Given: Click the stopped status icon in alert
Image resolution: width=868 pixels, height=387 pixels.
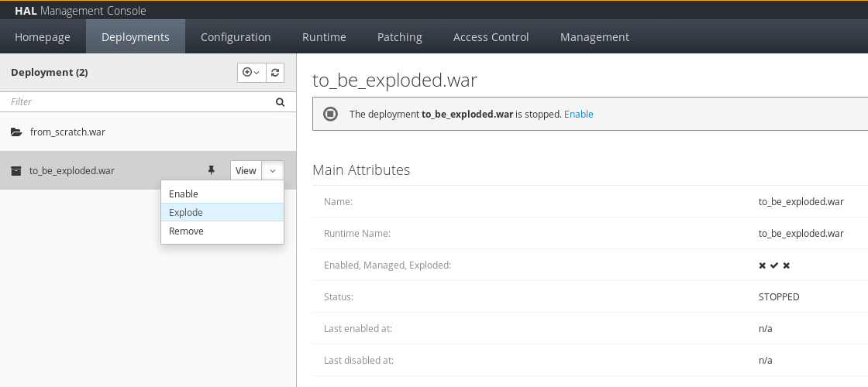Looking at the screenshot, I should point(330,114).
